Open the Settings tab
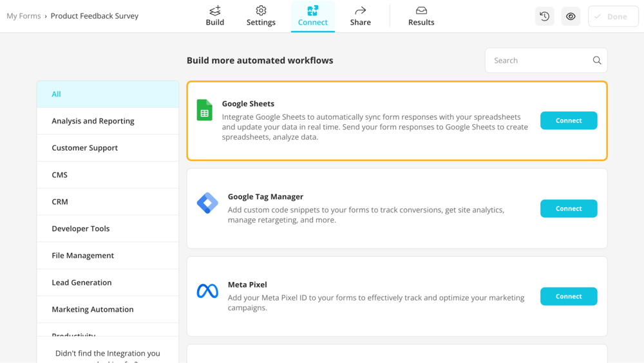The image size is (644, 363). (x=261, y=17)
